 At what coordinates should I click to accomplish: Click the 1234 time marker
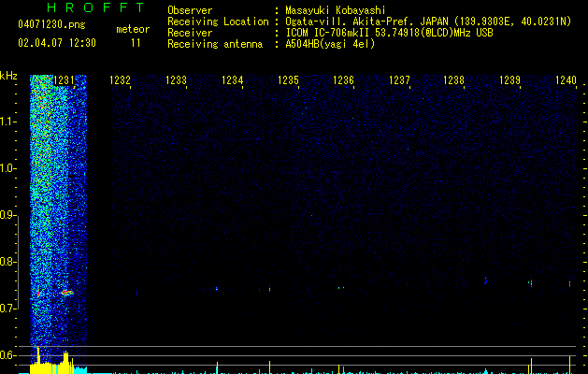coord(232,79)
